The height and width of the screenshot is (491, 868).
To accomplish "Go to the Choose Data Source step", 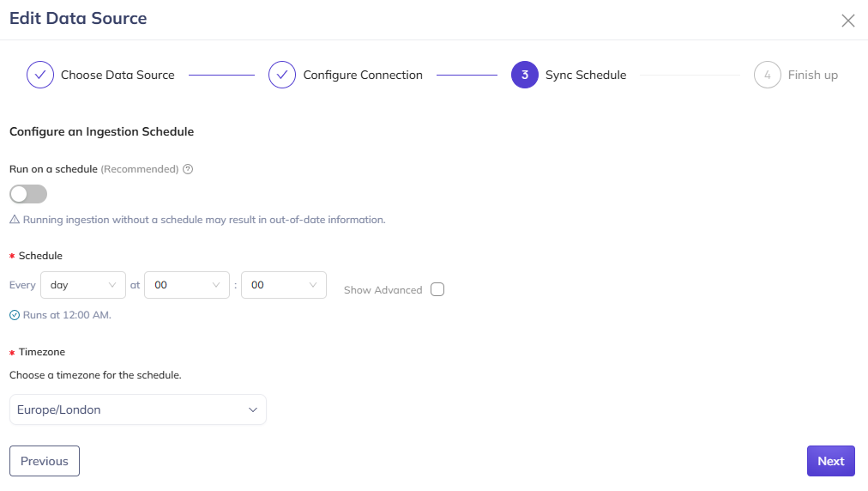I will (x=118, y=75).
